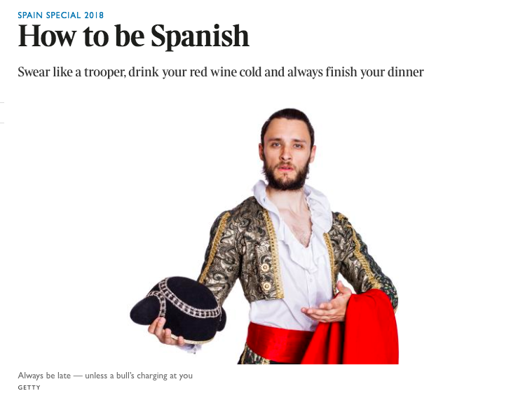The image size is (532, 405).
Task: Click the '2018' in the section label
Action: click(94, 15)
